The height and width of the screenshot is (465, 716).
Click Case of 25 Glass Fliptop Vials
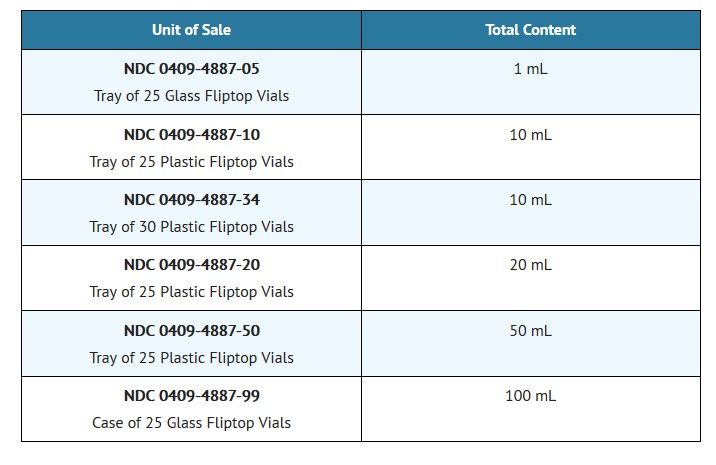(x=191, y=423)
